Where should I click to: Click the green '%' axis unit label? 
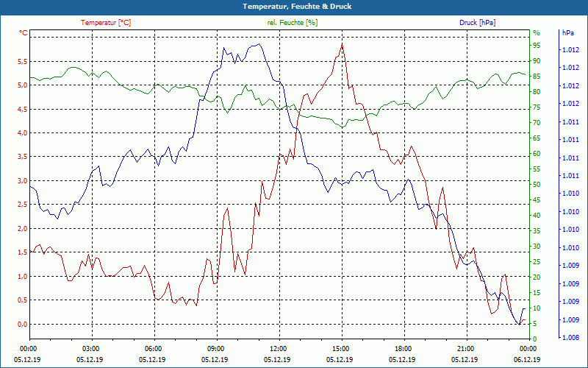pyautogui.click(x=537, y=33)
